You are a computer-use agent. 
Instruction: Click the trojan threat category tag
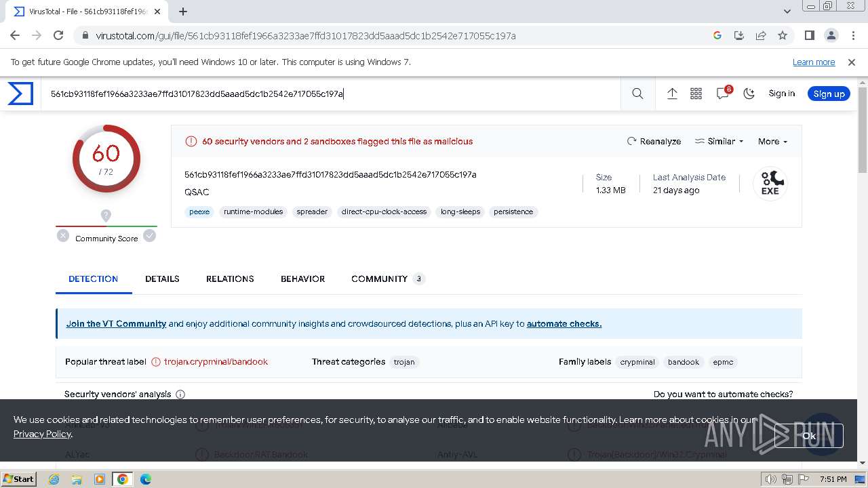pyautogui.click(x=404, y=362)
